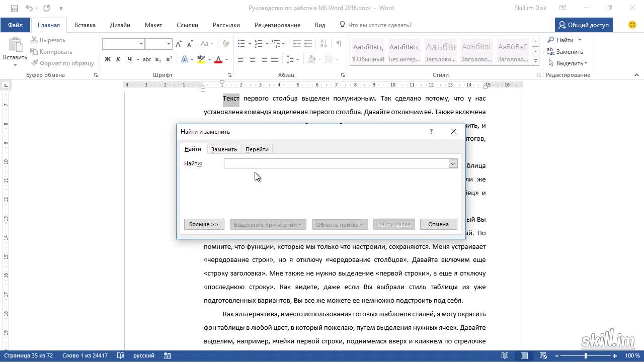Screen dimensions: 644x362
Task: Click the borders icon
Action: click(328, 59)
